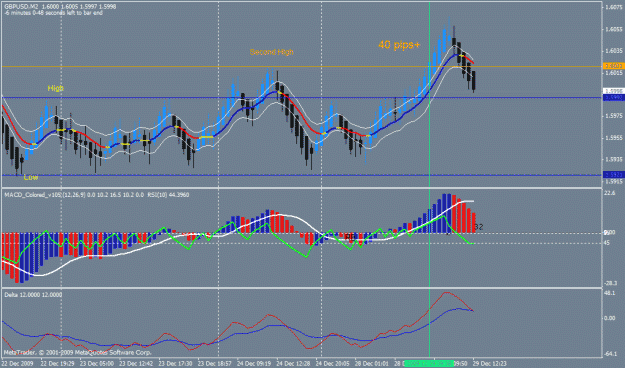Screen dimensions: 625x368
Task: Click the orange price tag on price scale
Action: click(x=613, y=66)
